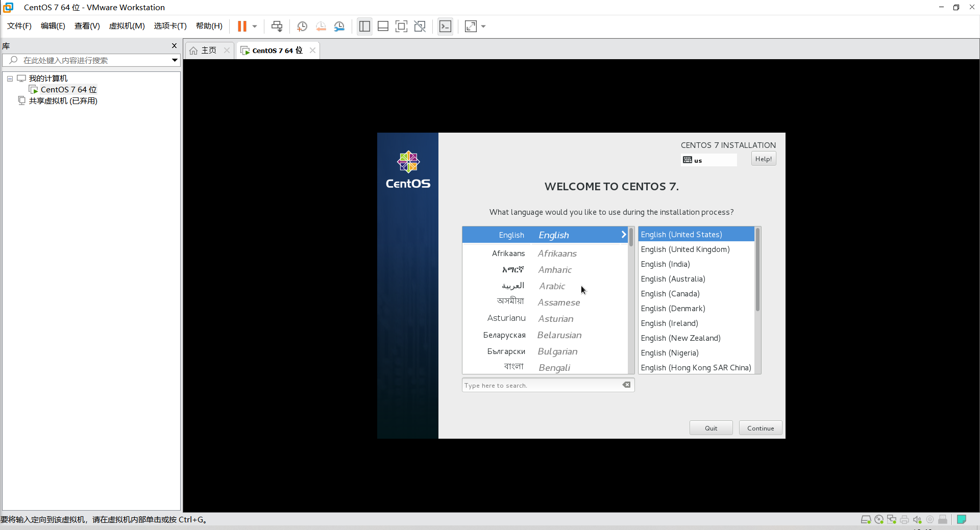Revert VM to previous snapshot

coord(321,26)
